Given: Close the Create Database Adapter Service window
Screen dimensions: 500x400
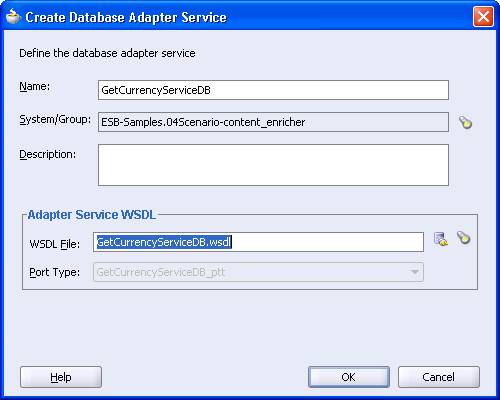Looking at the screenshot, I should click(x=483, y=17).
